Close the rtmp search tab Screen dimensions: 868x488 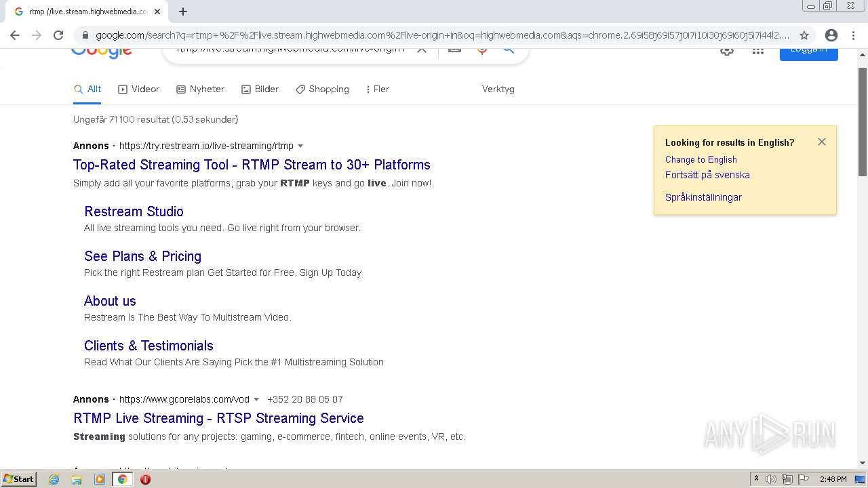157,12
